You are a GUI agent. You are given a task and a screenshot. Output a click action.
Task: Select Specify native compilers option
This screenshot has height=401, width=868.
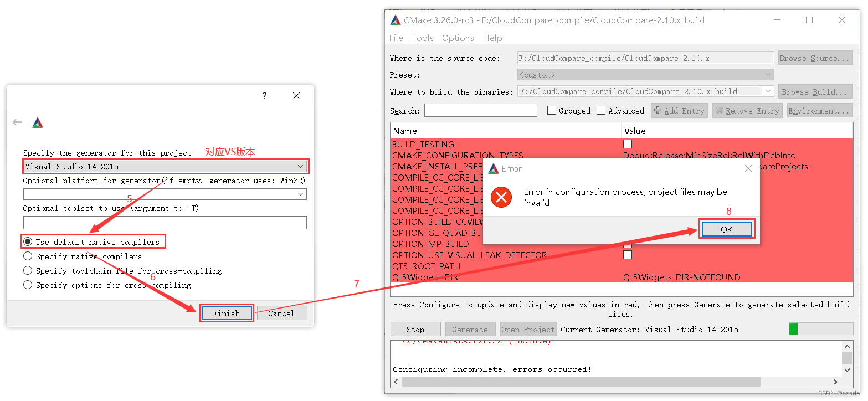coord(83,256)
